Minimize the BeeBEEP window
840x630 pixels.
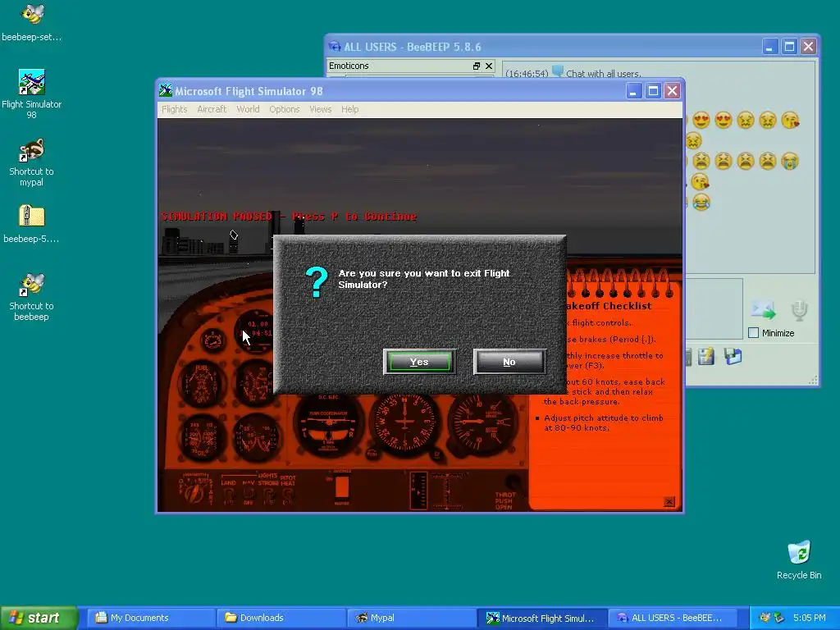click(769, 47)
